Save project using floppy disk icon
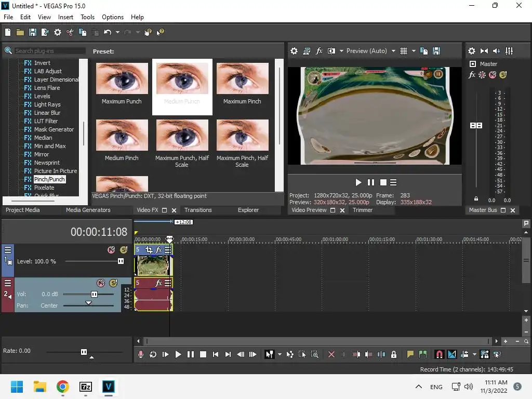The width and height of the screenshot is (532, 399). click(33, 32)
